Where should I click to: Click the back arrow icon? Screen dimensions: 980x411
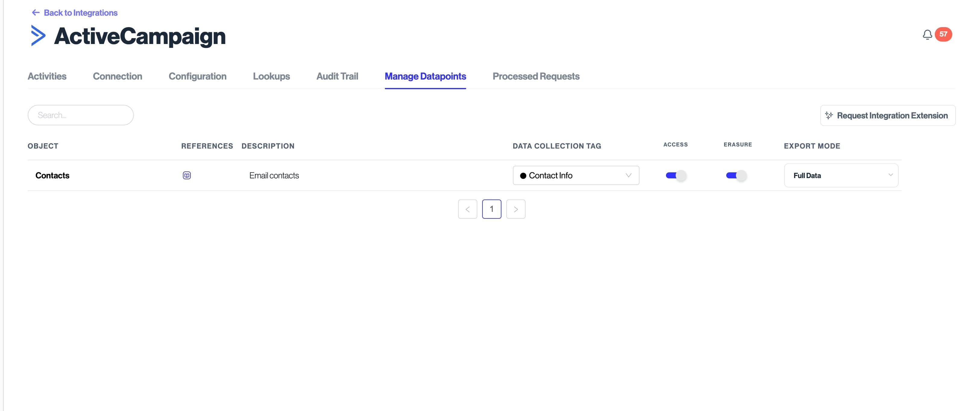pos(36,13)
